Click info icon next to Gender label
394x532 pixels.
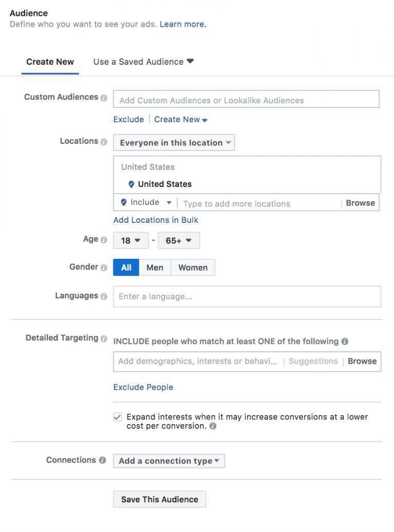tap(104, 268)
